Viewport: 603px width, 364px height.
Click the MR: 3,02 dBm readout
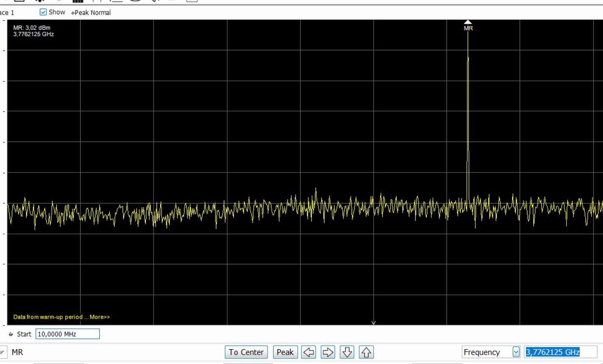[32, 28]
